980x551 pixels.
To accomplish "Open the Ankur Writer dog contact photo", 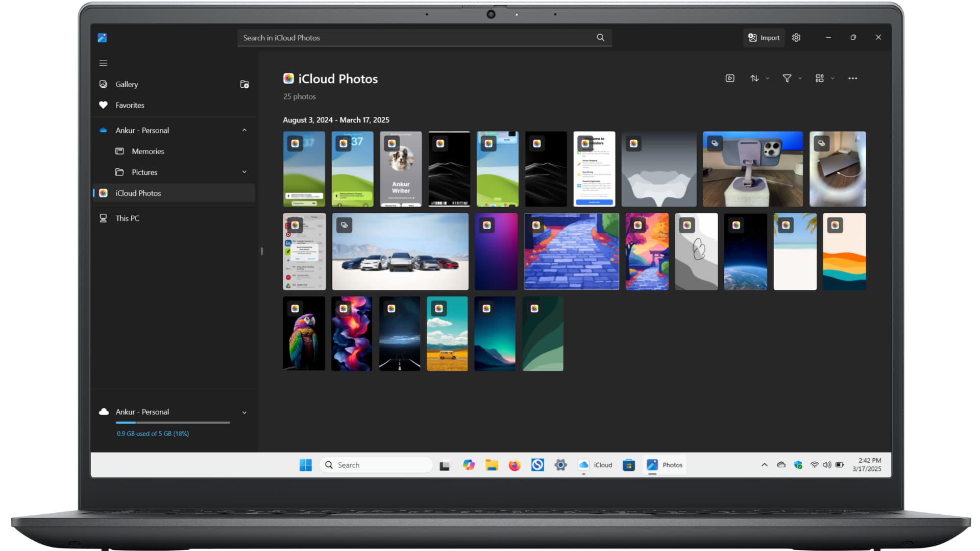I will pos(401,169).
